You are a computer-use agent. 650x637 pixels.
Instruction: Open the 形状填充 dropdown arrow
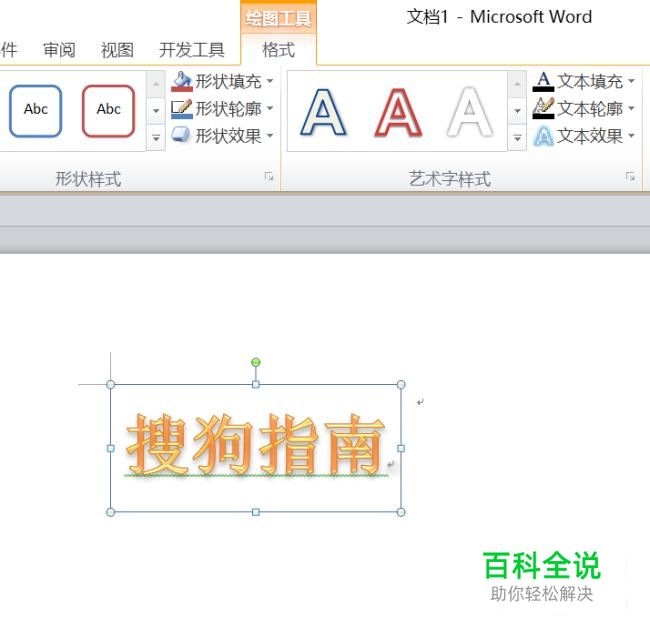tap(270, 81)
